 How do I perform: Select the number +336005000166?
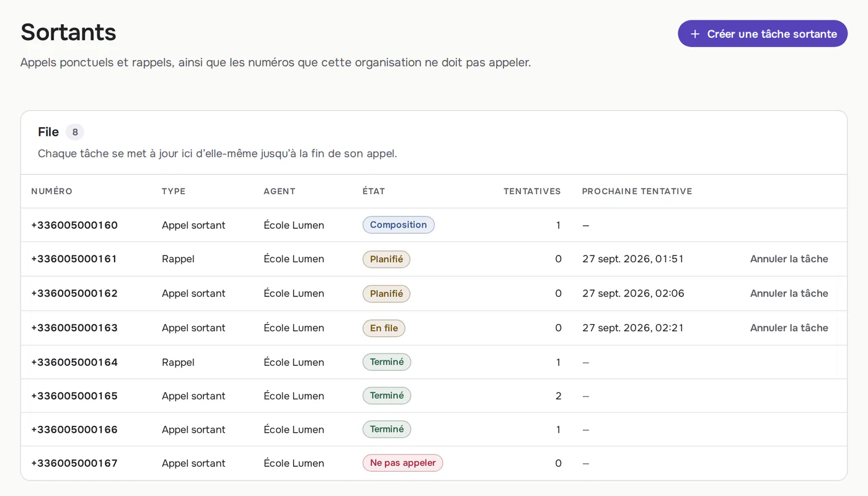[74, 430]
